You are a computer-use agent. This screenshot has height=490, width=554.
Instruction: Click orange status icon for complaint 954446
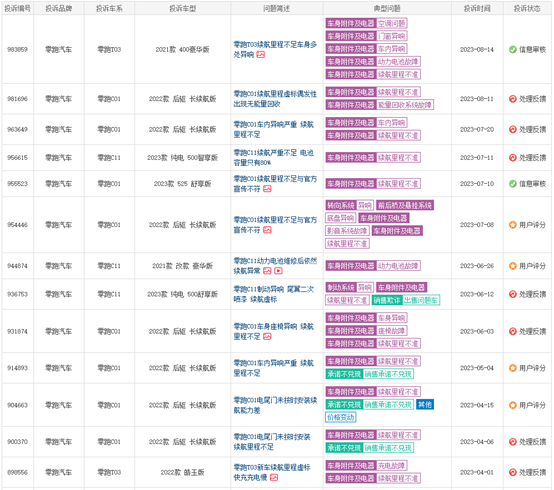click(513, 225)
